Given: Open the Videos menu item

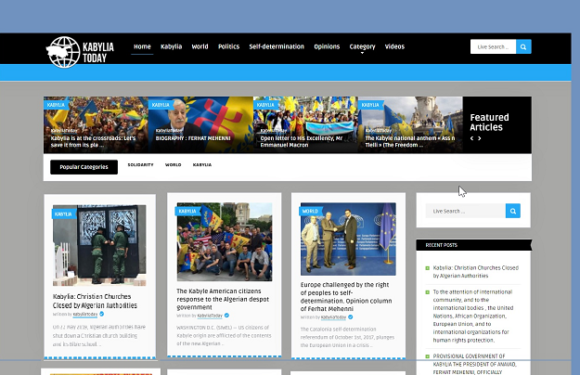Looking at the screenshot, I should pyautogui.click(x=395, y=47).
